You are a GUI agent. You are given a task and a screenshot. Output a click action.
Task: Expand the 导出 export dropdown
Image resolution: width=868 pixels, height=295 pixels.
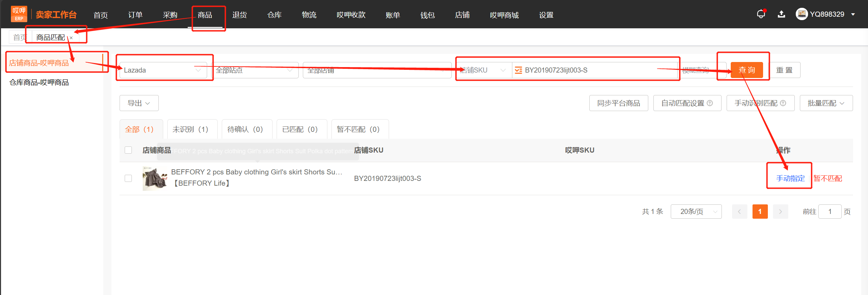pos(139,103)
